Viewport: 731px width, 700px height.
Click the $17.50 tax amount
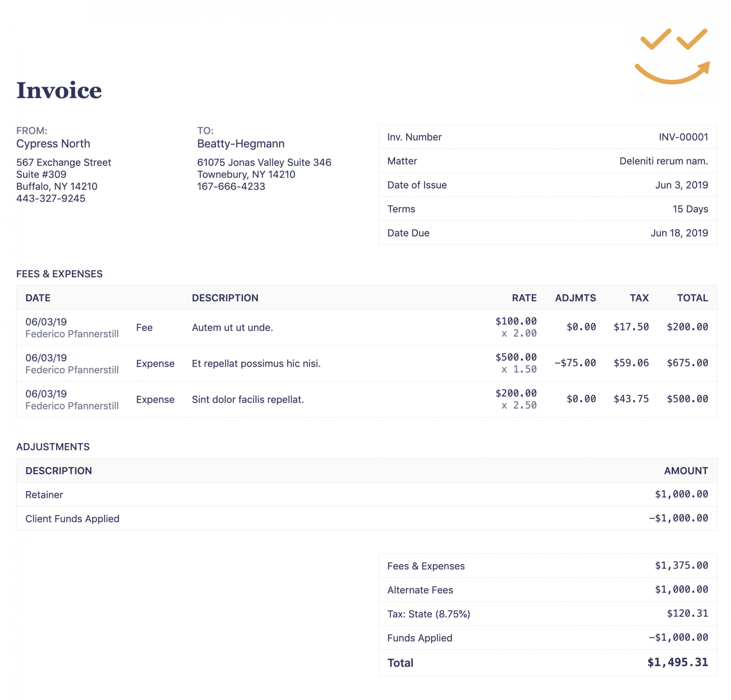pyautogui.click(x=631, y=327)
